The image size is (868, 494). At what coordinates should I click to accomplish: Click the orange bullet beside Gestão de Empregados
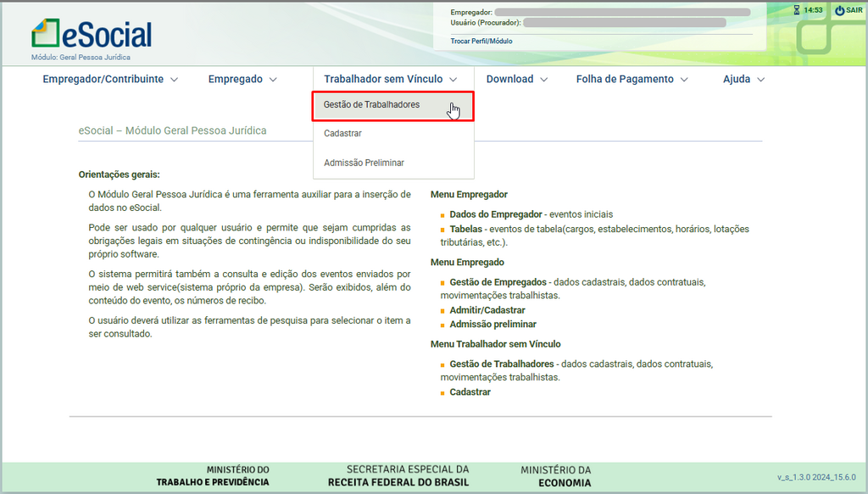pos(442,283)
